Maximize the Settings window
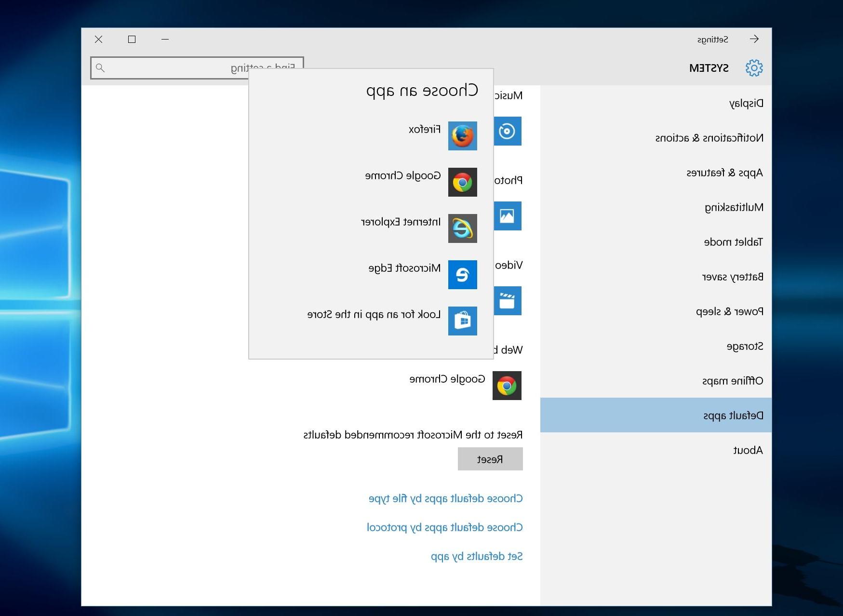Image resolution: width=843 pixels, height=616 pixels. 132,39
